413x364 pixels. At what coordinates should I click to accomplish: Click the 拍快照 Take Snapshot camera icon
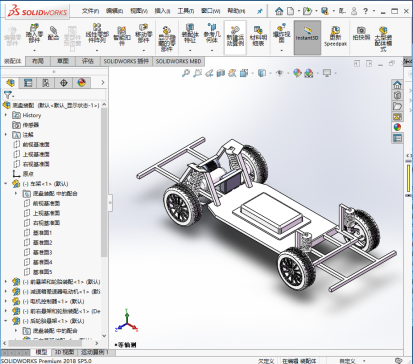(x=362, y=34)
